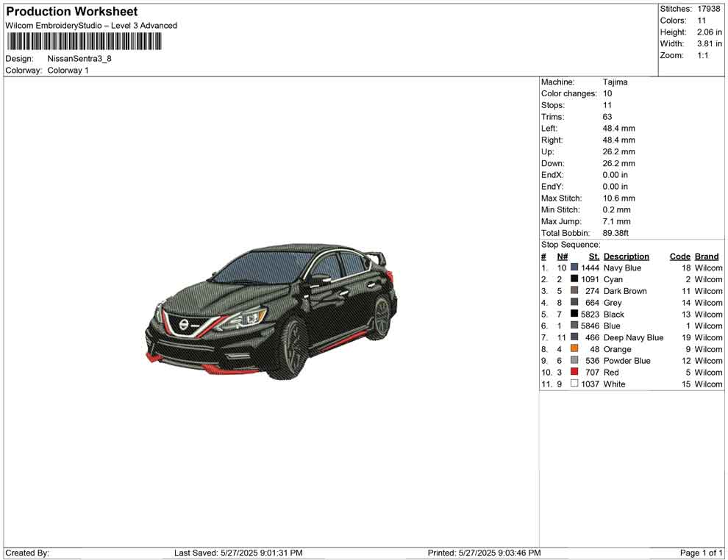Click the Nissan Sentra embroidery preview
This screenshot has height=560, width=728.
tap(271, 312)
